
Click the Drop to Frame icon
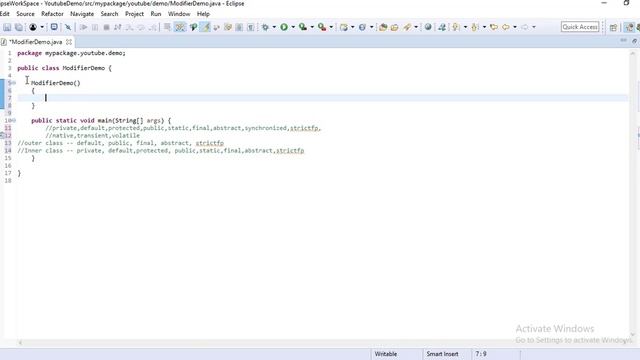(167, 27)
